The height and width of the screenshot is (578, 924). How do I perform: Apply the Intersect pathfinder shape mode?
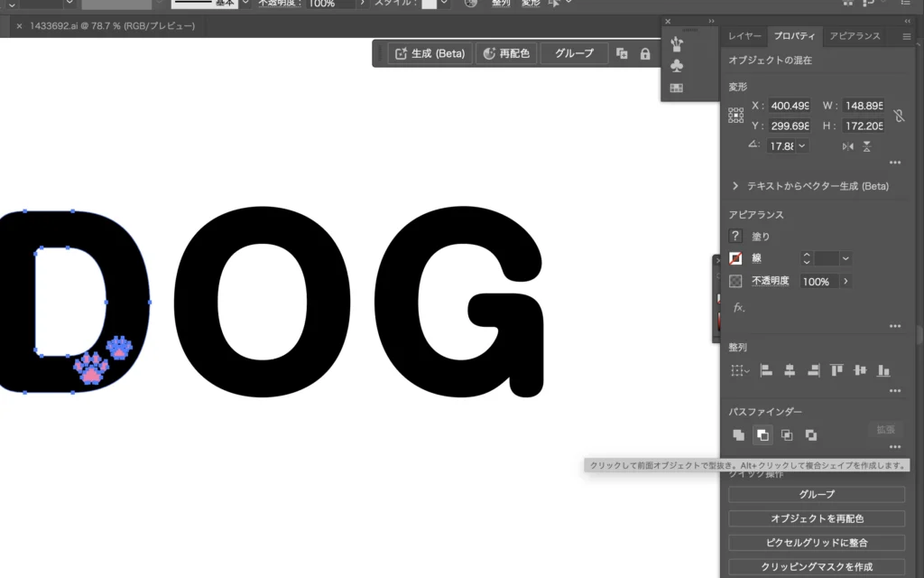pyautogui.click(x=787, y=435)
